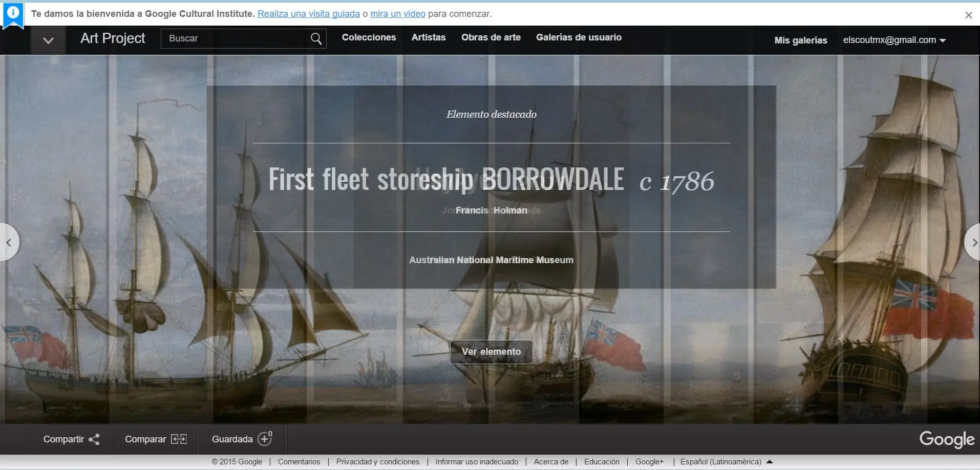Viewport: 980px width, 470px height.
Task: Go to the Art Project home title
Action: pos(113,38)
